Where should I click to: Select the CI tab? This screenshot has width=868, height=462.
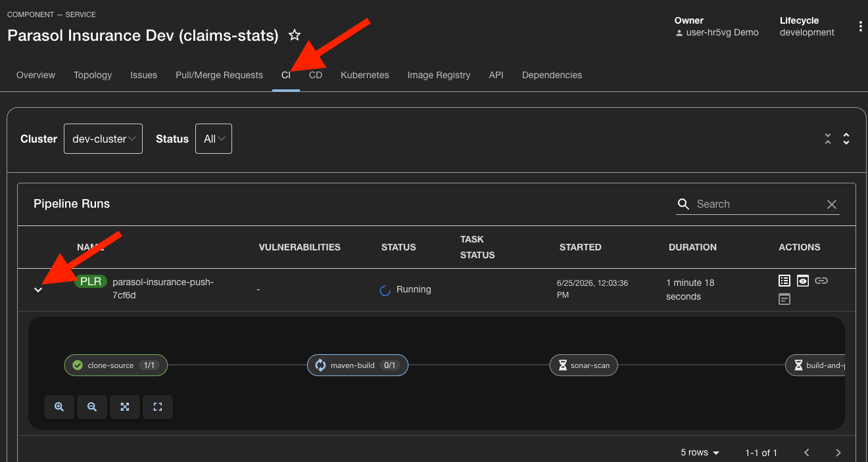pyautogui.click(x=286, y=75)
